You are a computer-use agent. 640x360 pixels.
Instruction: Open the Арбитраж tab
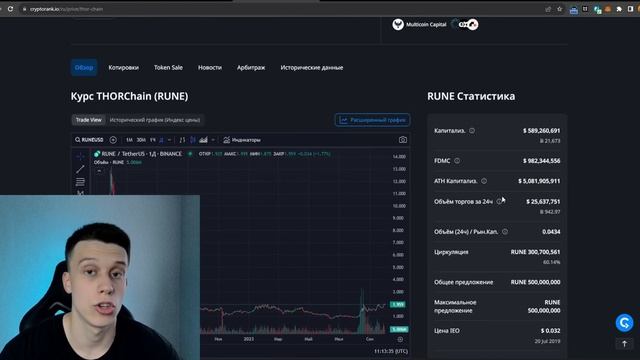tap(251, 67)
